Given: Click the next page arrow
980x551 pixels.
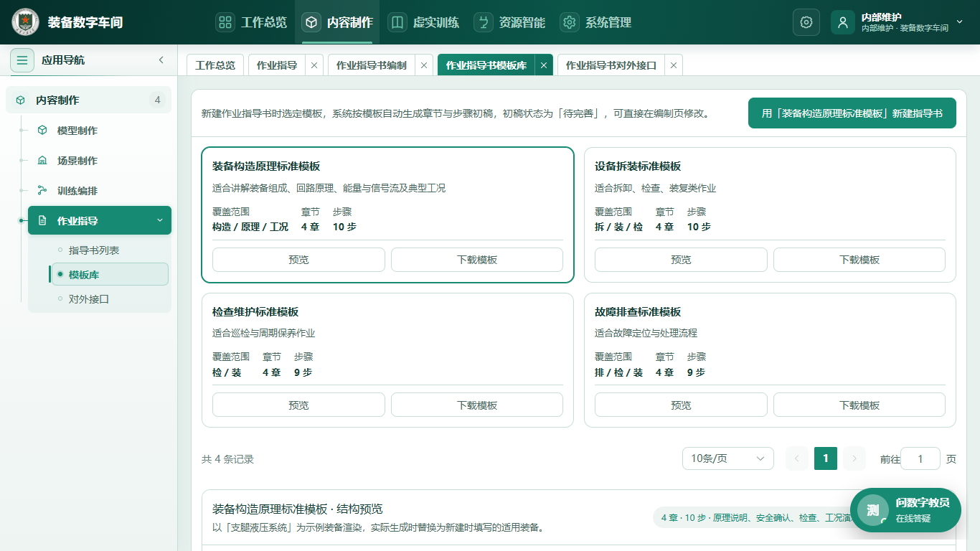Looking at the screenshot, I should point(854,458).
